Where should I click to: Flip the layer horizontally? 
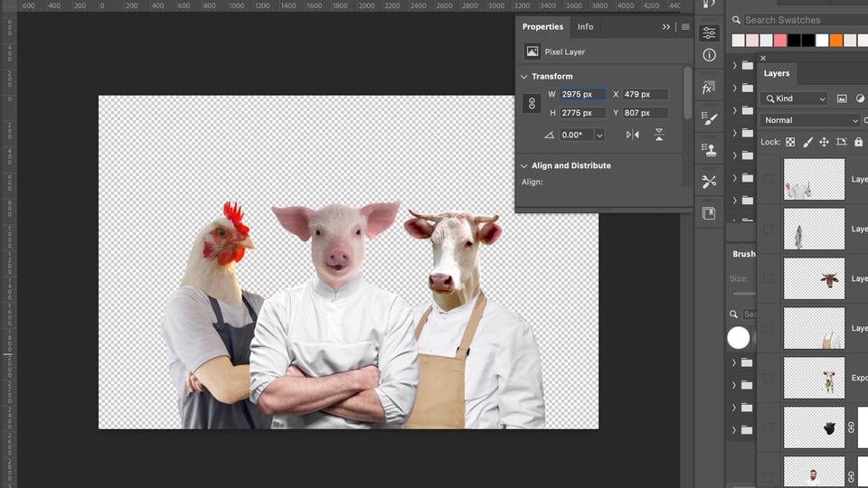[x=632, y=135]
